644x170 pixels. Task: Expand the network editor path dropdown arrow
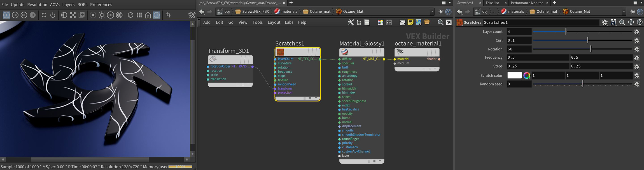[432, 12]
